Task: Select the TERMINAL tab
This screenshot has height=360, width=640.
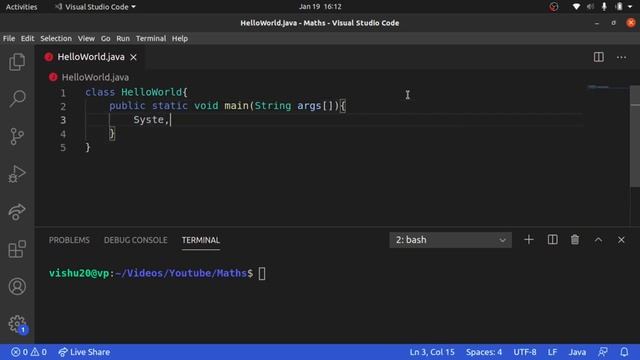Action: 201,240
